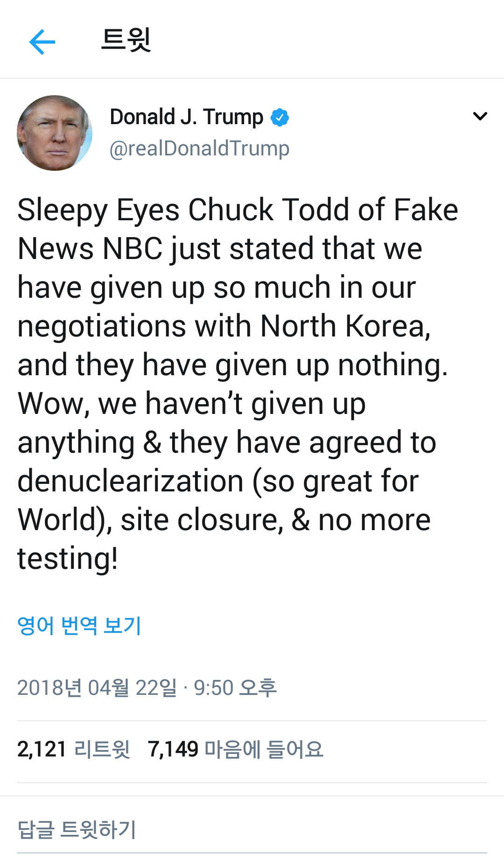View the 2,121 retweet count number
504x861 pixels.
pyautogui.click(x=42, y=749)
